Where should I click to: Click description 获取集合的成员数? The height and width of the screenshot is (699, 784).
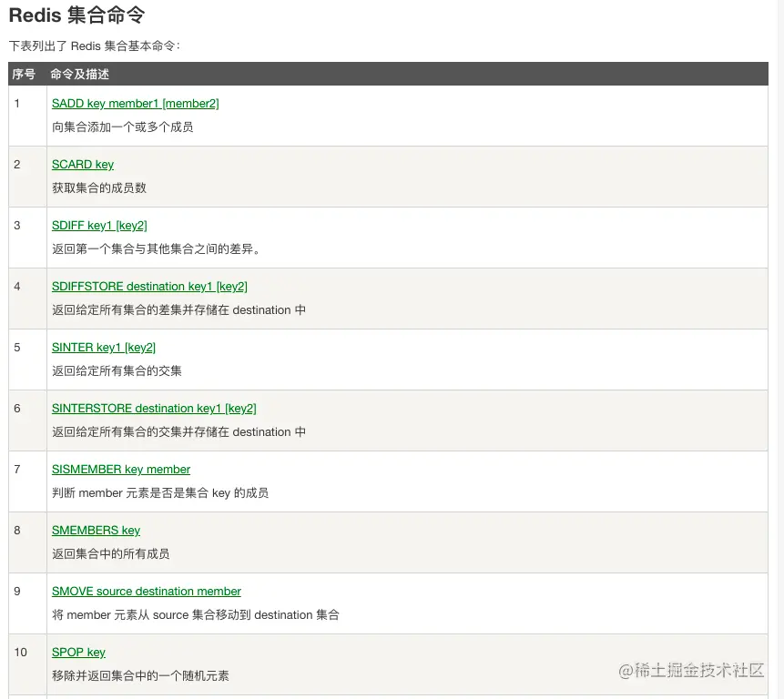[99, 187]
